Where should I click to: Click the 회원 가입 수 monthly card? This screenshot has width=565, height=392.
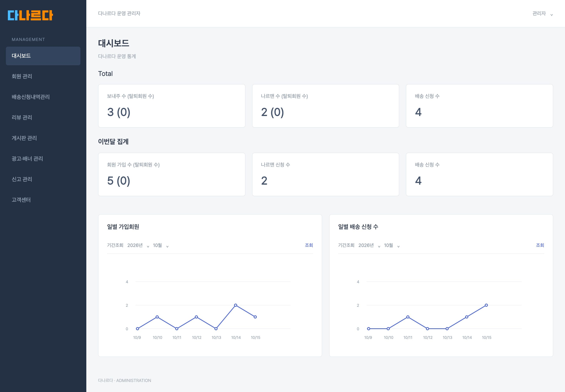(172, 174)
